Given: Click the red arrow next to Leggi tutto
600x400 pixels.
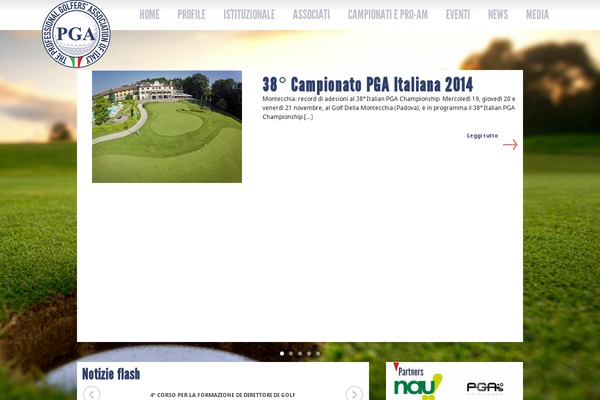Looking at the screenshot, I should (x=510, y=144).
